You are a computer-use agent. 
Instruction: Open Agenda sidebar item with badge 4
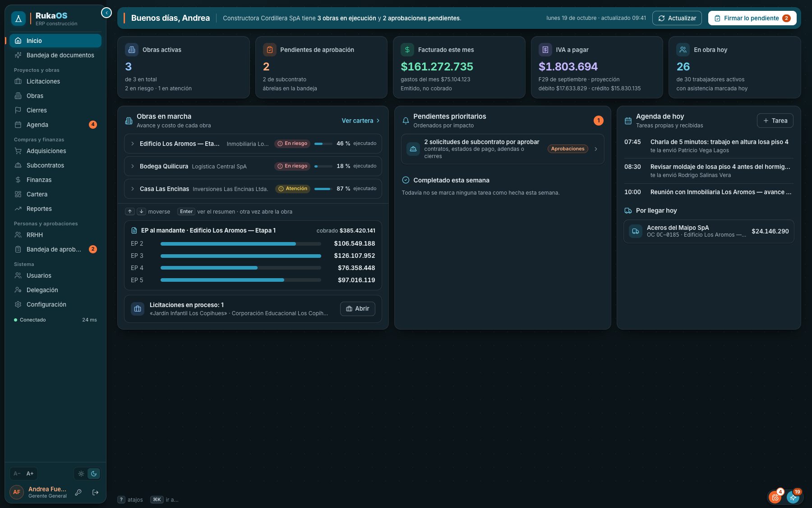tap(55, 125)
